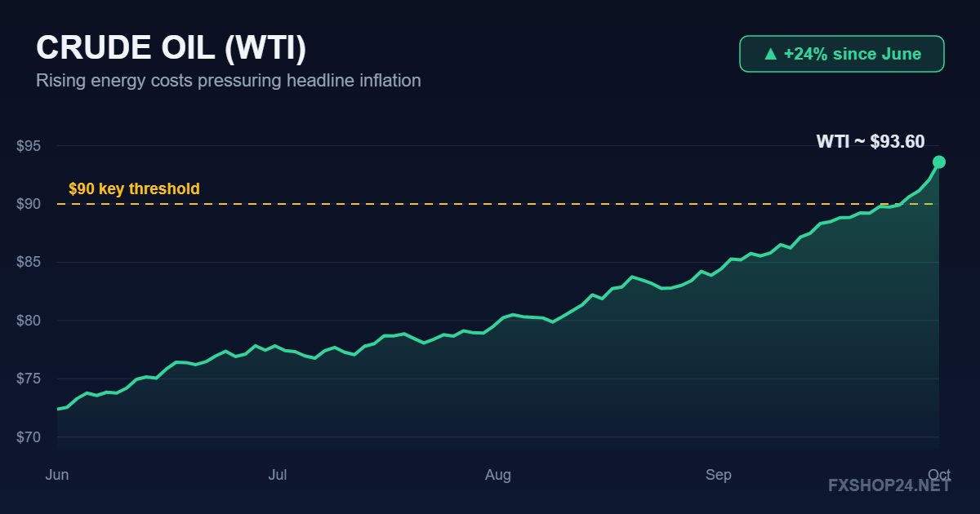This screenshot has width=980, height=514.
Task: Click the Jun x-axis label
Action: [x=57, y=475]
